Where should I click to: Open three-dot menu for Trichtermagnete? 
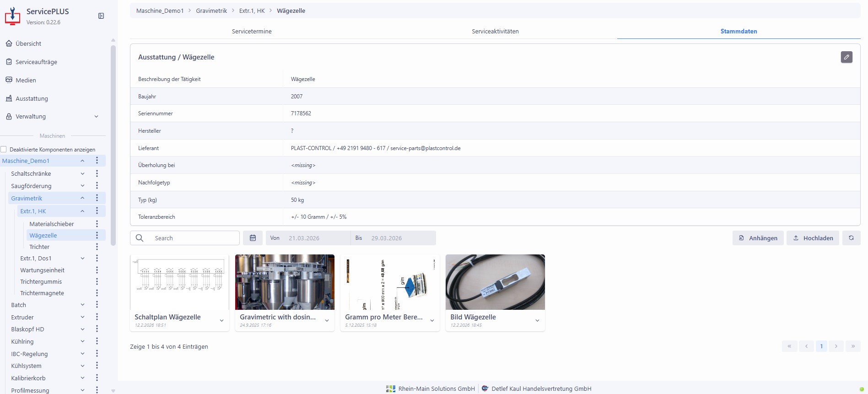(x=97, y=293)
